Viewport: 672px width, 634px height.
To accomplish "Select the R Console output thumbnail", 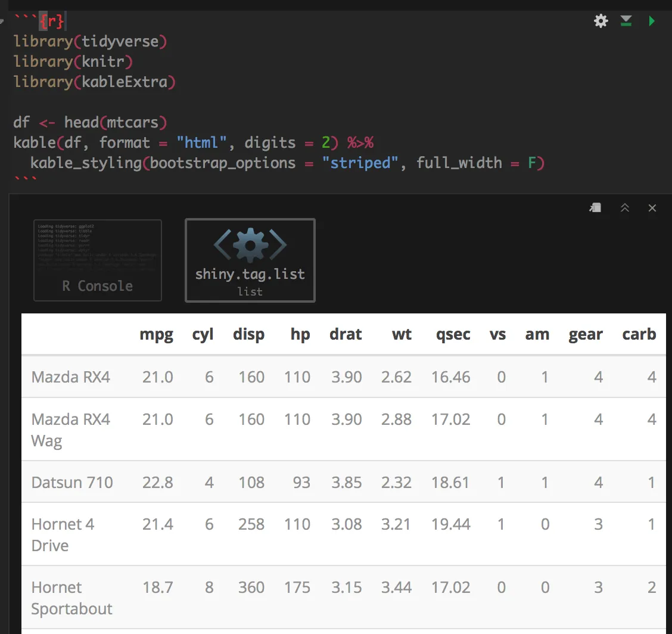I will click(x=98, y=260).
